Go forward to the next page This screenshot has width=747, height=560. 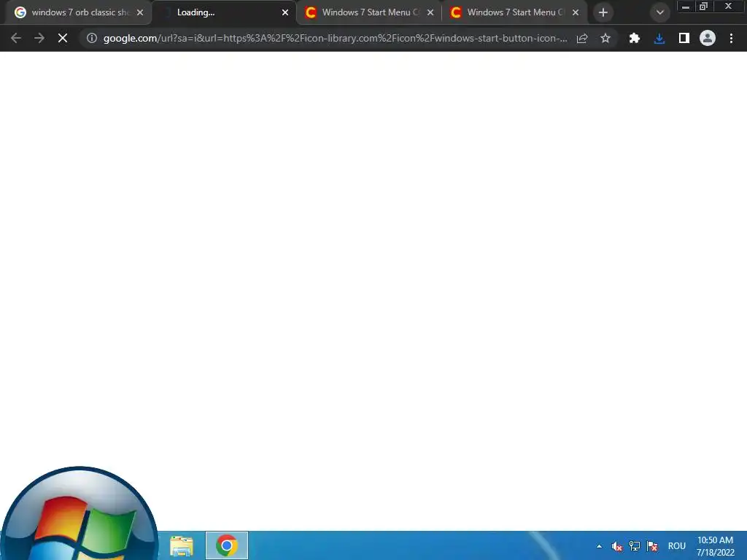39,38
